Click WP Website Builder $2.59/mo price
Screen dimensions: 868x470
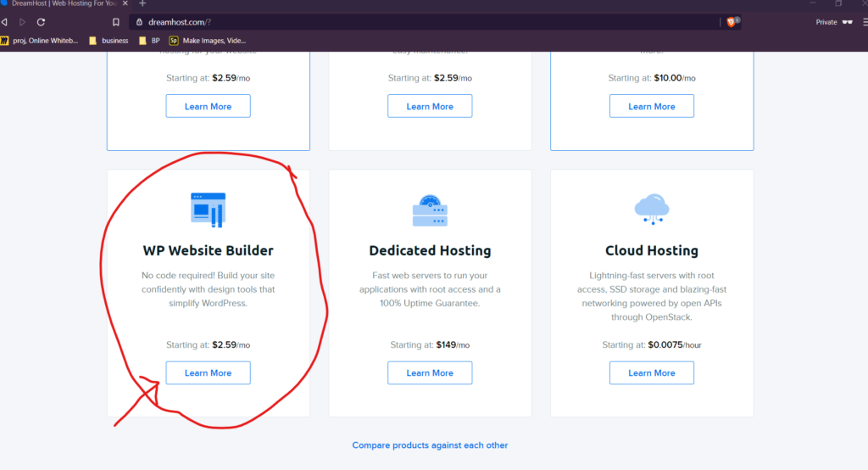[231, 344]
